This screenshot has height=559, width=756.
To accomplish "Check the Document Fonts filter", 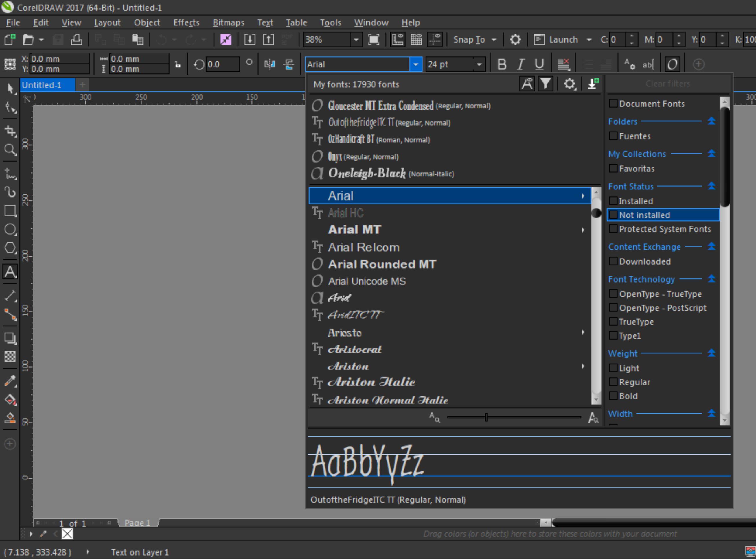I will (x=613, y=103).
